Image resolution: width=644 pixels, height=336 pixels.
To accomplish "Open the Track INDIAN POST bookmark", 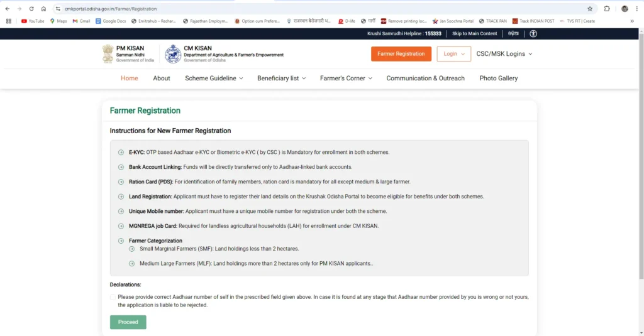I will click(533, 21).
